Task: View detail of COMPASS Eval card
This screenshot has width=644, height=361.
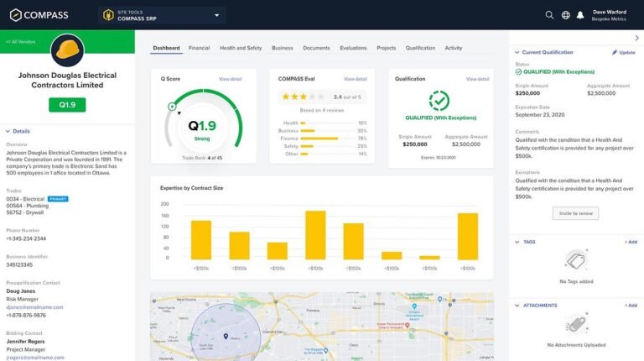Action: [x=356, y=79]
